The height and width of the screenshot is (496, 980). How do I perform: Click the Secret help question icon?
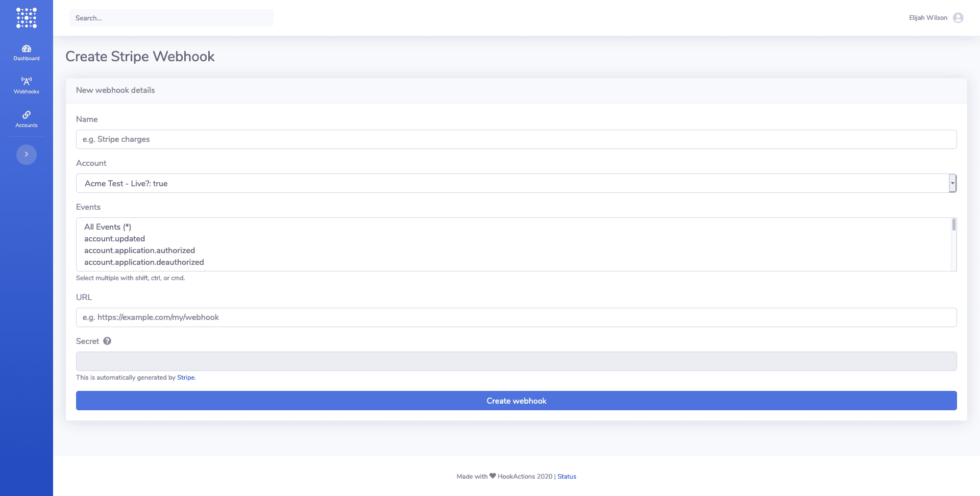(x=107, y=341)
